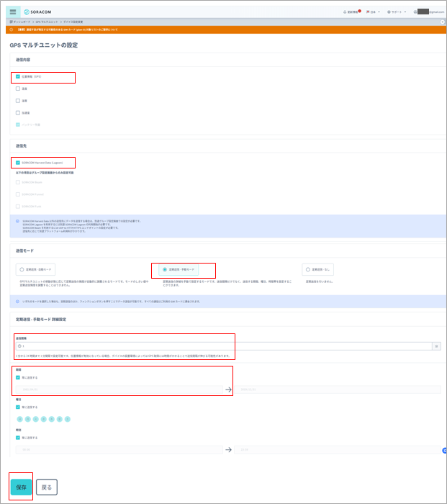Viewport: 447px width, 504px height.
Task: Toggle 常に送信する under 期間
Action: pyautogui.click(x=18, y=377)
